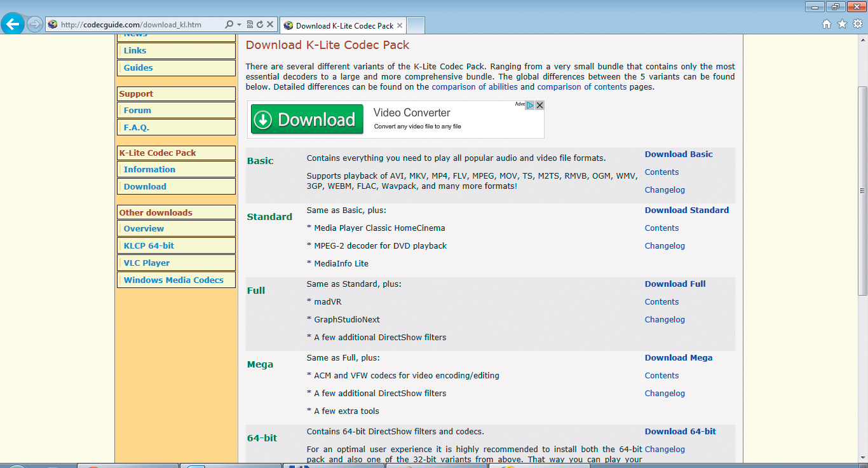Screen dimensions: 868x468
Task: Click the Forward navigation arrow
Action: [x=34, y=25]
